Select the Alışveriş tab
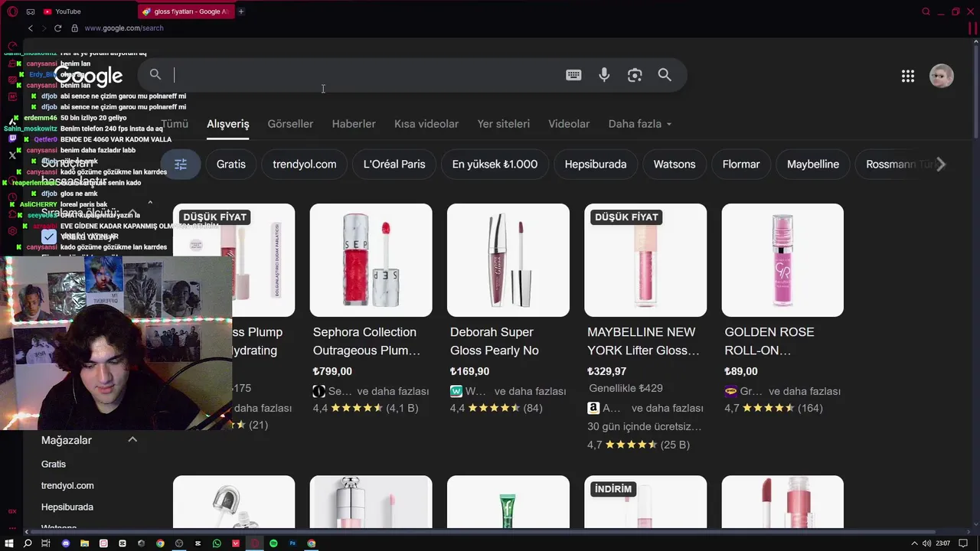 point(228,124)
